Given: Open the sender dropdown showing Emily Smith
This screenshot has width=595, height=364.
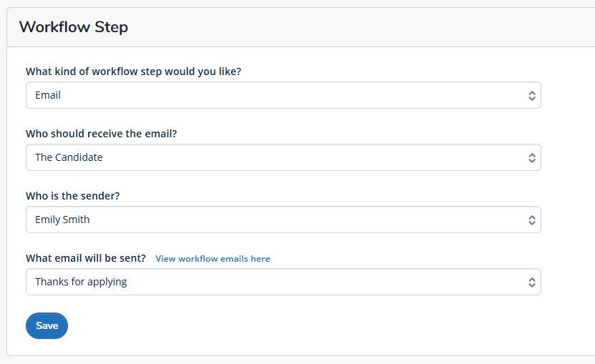Looking at the screenshot, I should point(283,220).
